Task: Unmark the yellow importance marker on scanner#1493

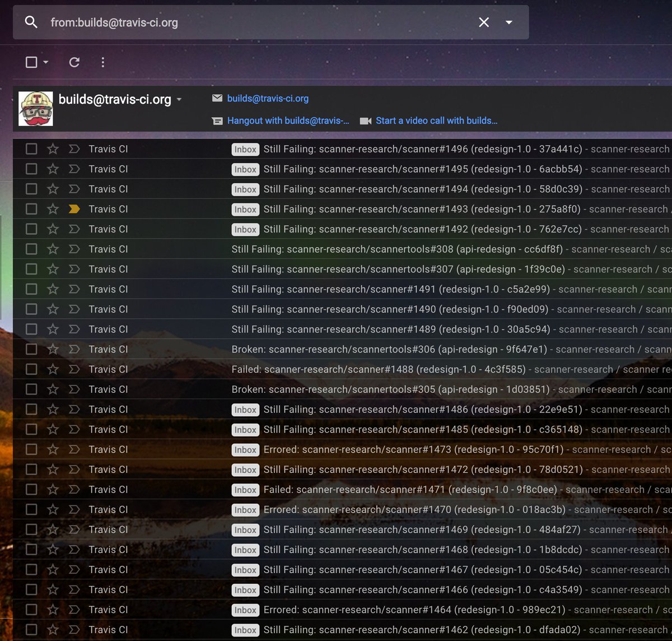Action: pos(74,209)
